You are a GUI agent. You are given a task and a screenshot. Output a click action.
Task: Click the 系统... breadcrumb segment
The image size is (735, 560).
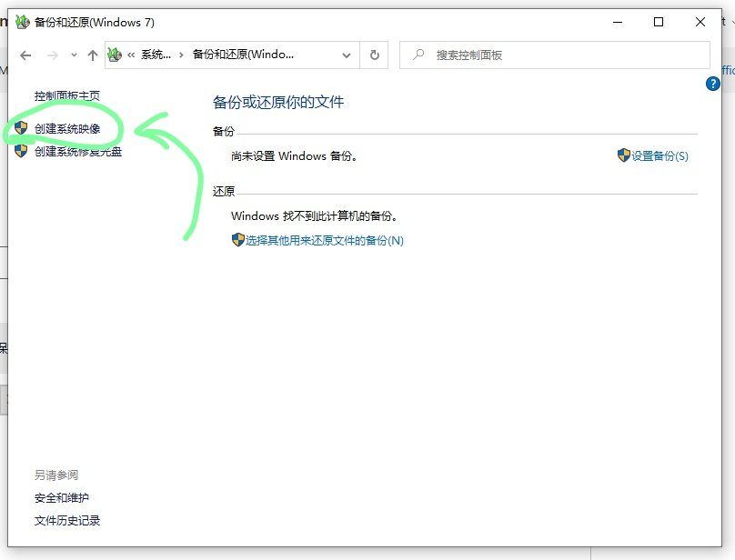[156, 55]
